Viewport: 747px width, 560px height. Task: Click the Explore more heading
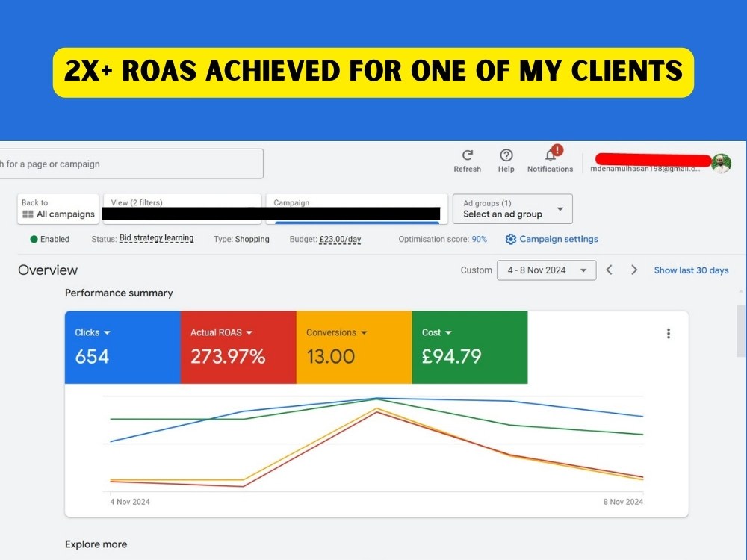(x=96, y=544)
